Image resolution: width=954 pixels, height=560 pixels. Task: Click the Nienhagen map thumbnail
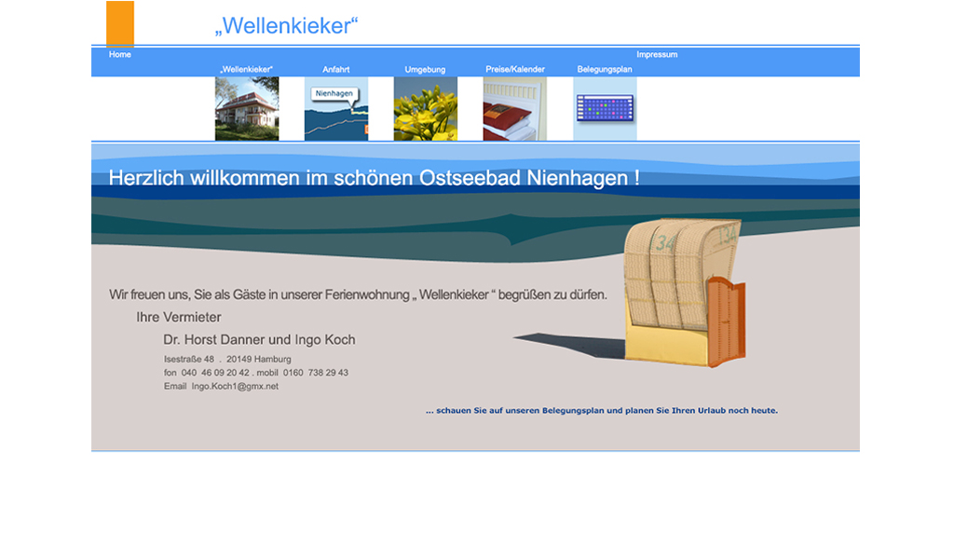point(336,109)
